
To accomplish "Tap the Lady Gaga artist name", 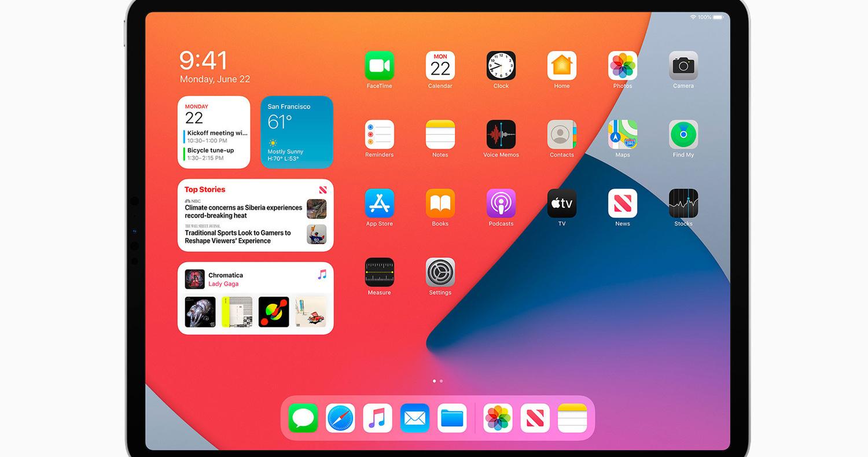I will (223, 284).
